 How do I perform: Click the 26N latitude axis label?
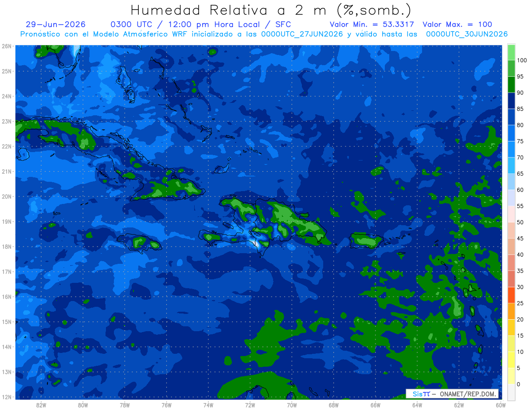7,46
